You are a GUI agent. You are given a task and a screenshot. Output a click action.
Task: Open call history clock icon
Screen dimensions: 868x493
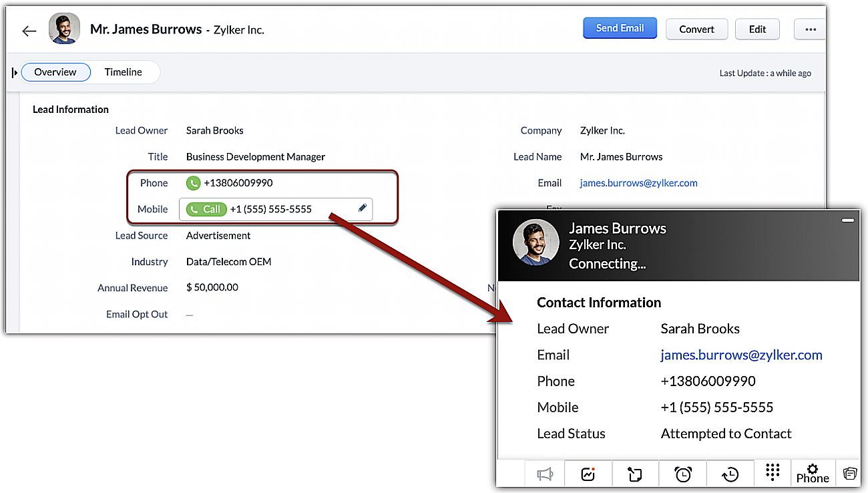pyautogui.click(x=730, y=474)
